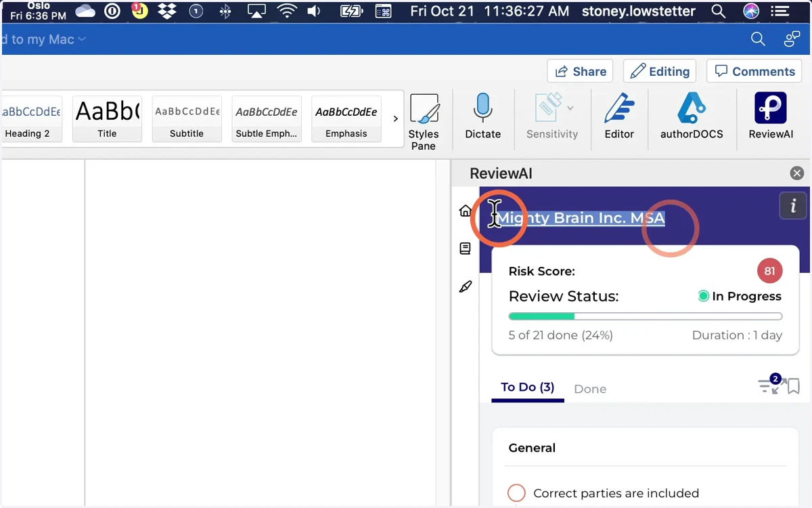The image size is (812, 508).
Task: Show info about the contract
Action: coord(793,206)
